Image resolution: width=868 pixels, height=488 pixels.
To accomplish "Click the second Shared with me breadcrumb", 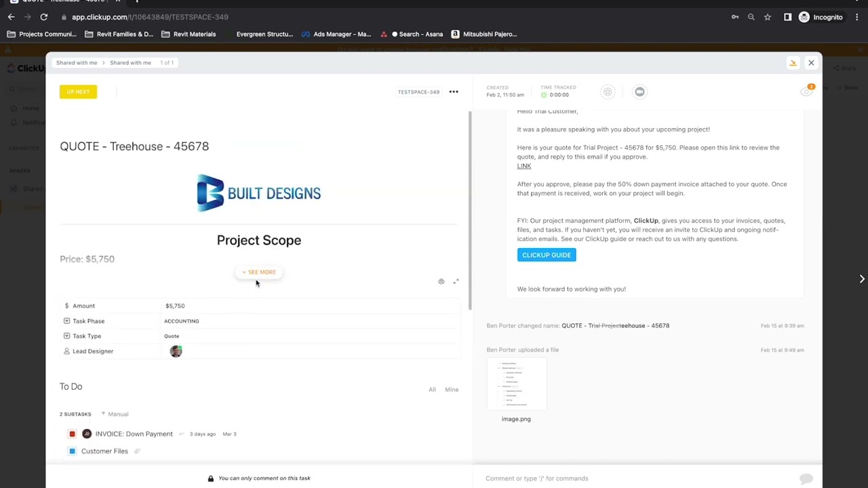I will tap(131, 62).
